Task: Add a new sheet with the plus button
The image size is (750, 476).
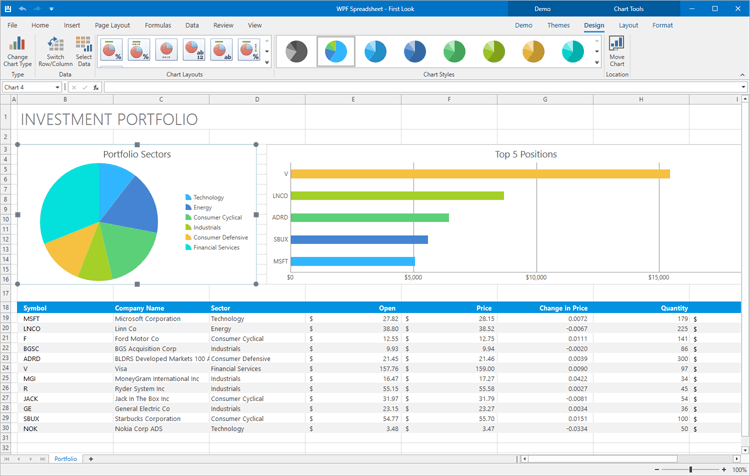Action: [91, 458]
